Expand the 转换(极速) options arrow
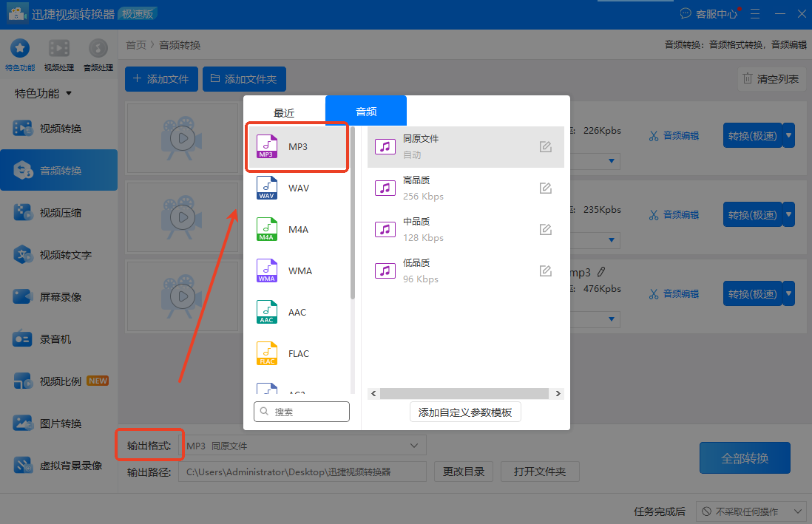This screenshot has height=524, width=812. (789, 135)
